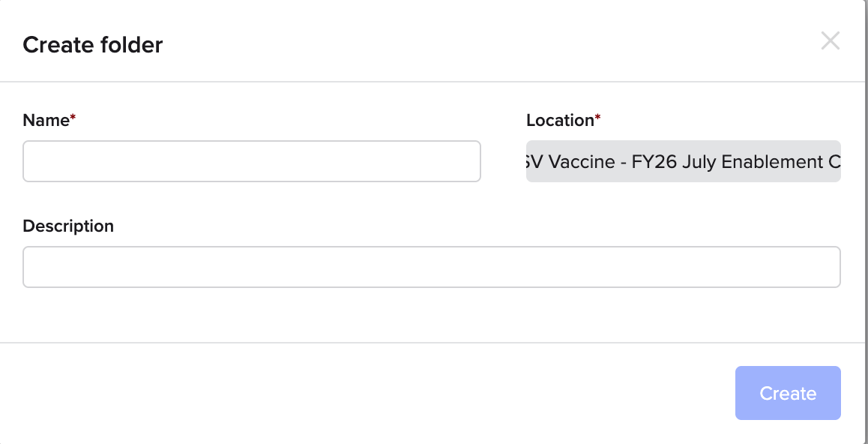Image resolution: width=868 pixels, height=444 pixels.
Task: Activate the folder Description text area
Action: (431, 267)
